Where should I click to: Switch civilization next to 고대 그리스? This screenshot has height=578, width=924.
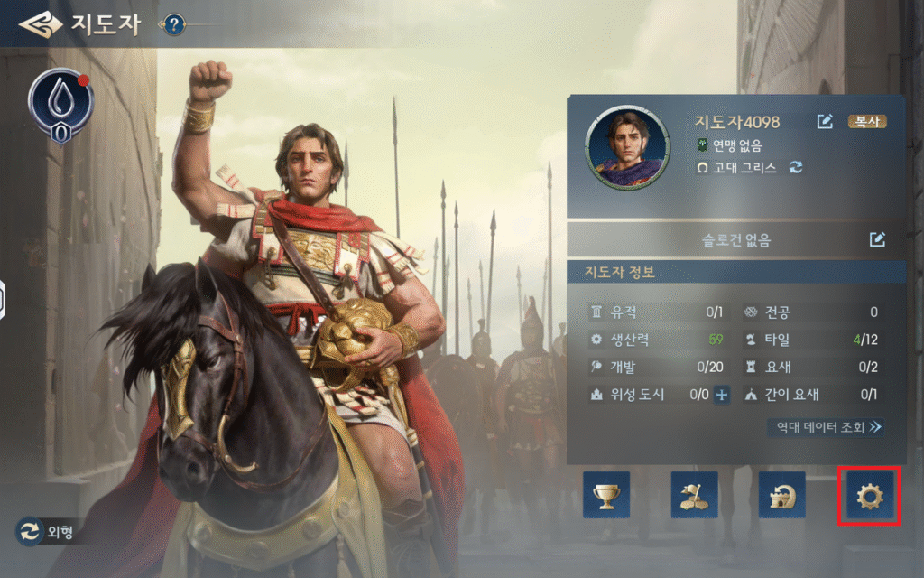tap(796, 167)
